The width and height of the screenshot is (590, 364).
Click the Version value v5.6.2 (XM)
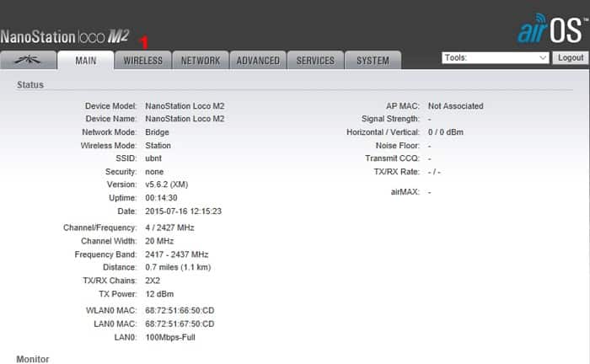(x=167, y=185)
